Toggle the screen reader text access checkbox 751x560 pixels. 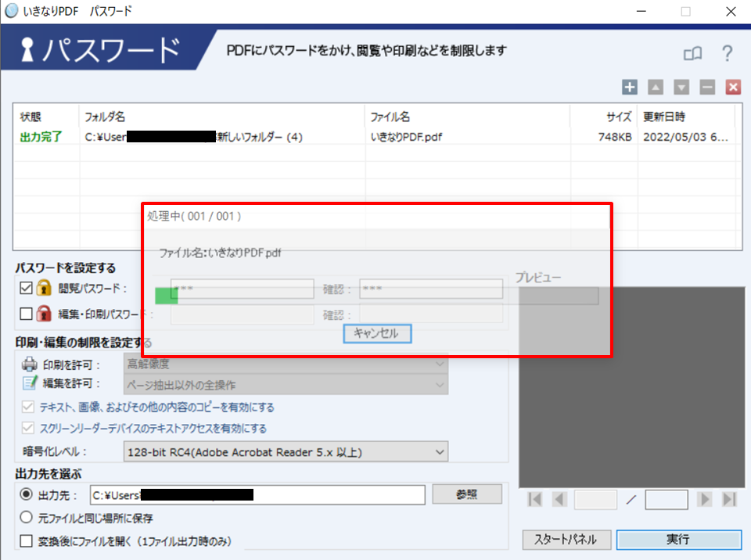click(28, 428)
